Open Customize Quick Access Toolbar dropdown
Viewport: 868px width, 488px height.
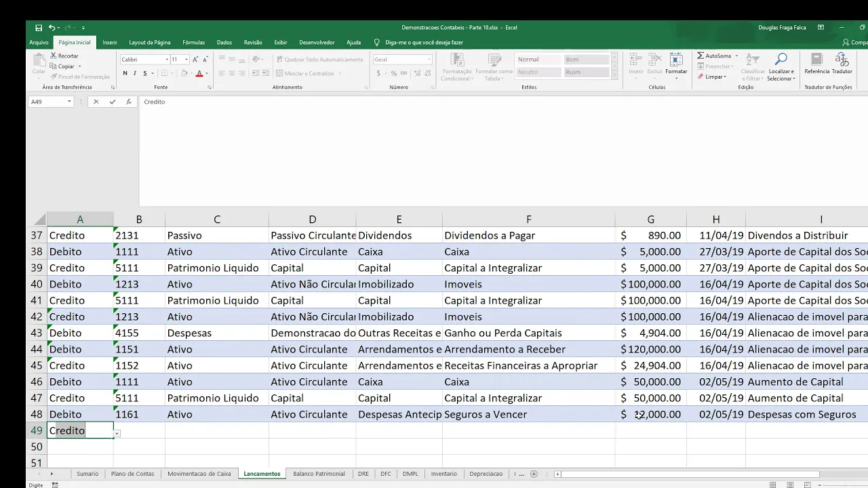(83, 28)
